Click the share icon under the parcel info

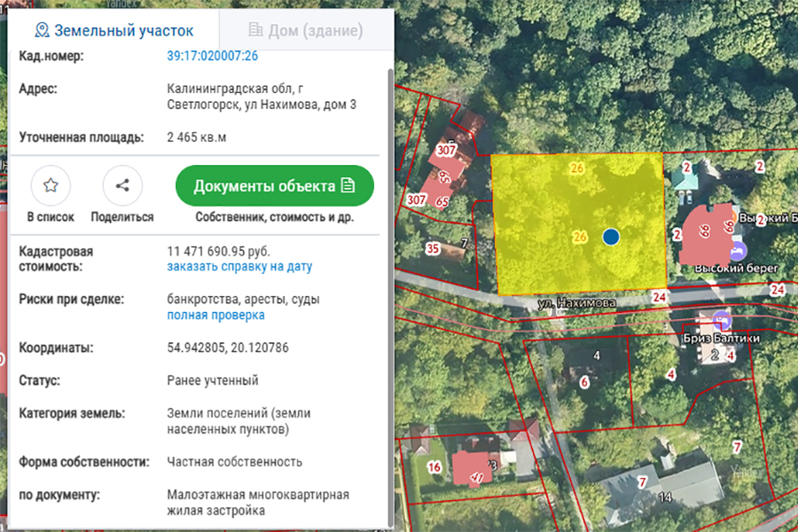point(121,185)
